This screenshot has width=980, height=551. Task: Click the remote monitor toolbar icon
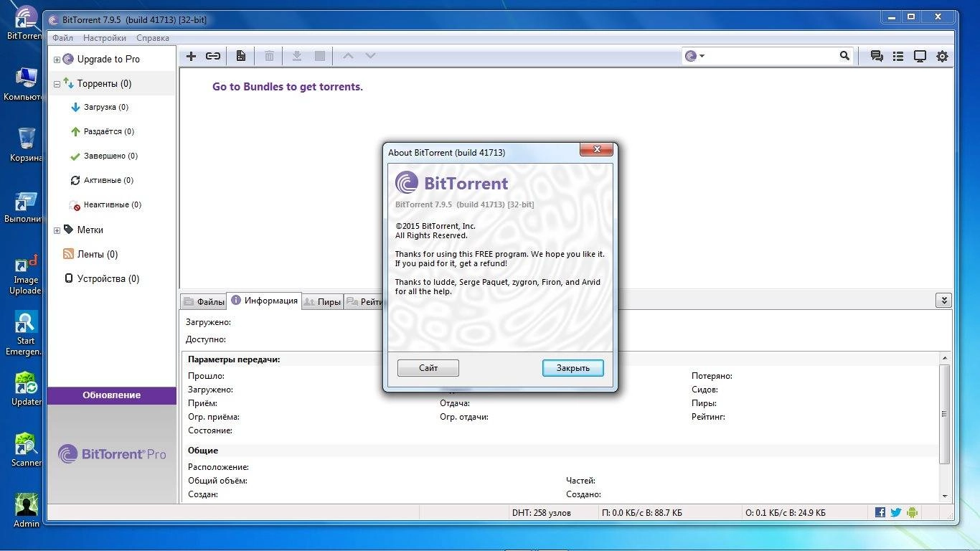[x=920, y=56]
